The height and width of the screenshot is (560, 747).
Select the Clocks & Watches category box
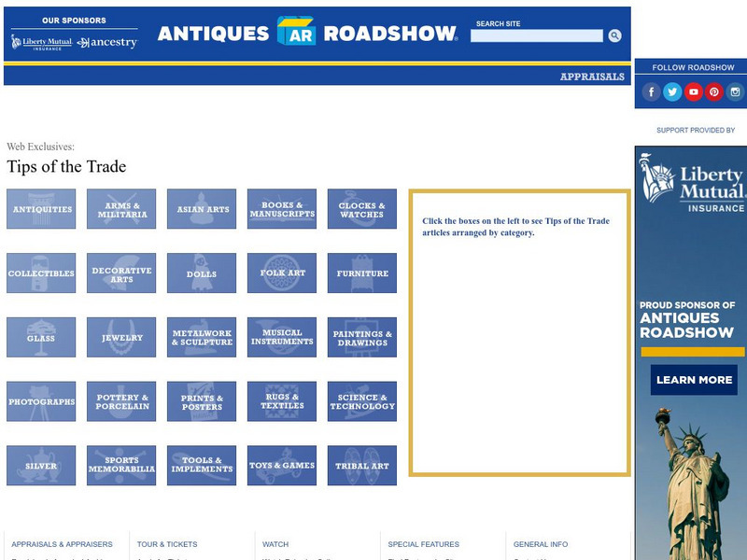pyautogui.click(x=362, y=208)
